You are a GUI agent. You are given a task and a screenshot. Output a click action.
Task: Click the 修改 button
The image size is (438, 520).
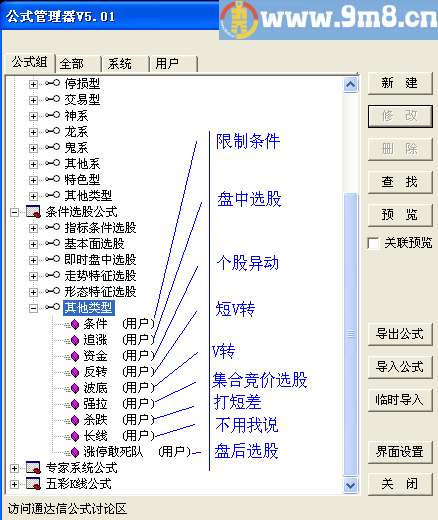point(400,116)
